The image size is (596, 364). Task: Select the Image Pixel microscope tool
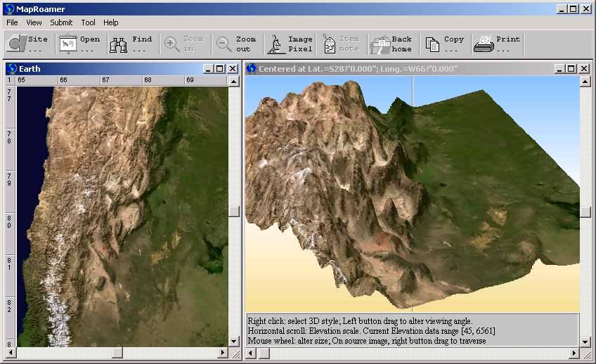click(x=276, y=44)
